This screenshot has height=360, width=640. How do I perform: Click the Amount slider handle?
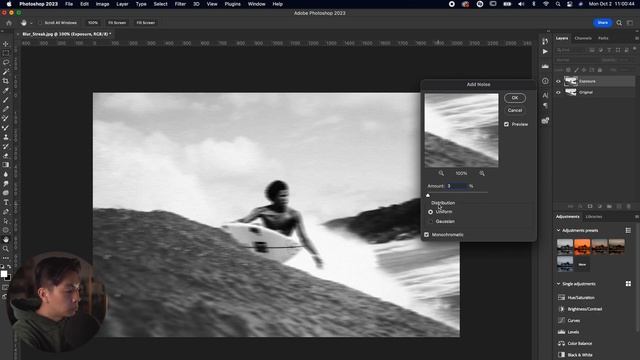point(428,196)
